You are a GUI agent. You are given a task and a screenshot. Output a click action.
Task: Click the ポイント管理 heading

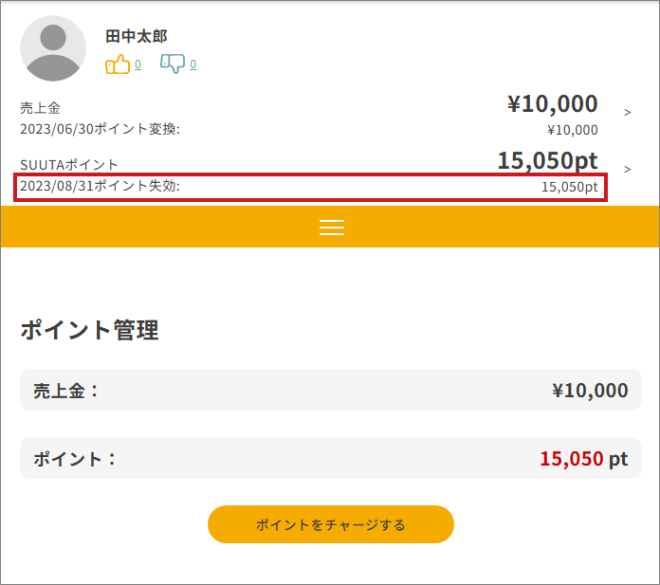[90, 330]
